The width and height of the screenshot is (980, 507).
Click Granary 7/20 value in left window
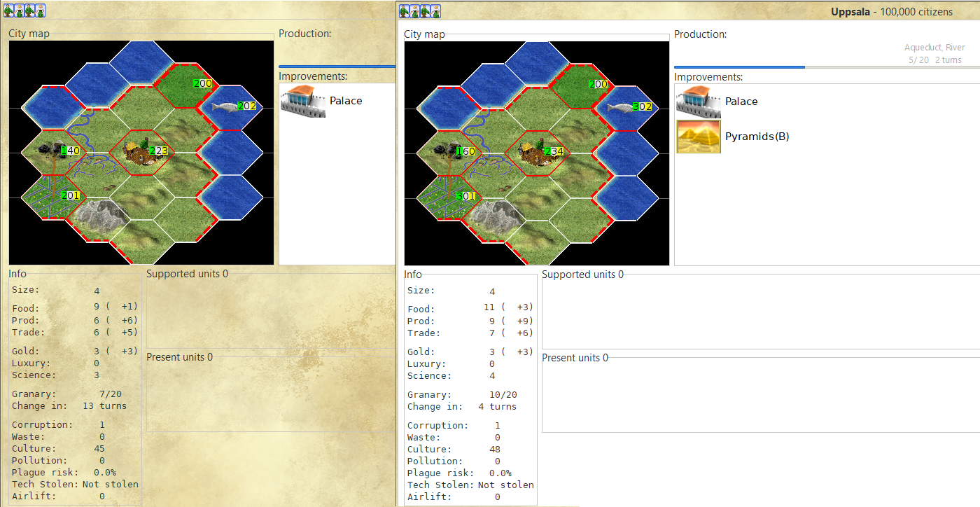(111, 394)
